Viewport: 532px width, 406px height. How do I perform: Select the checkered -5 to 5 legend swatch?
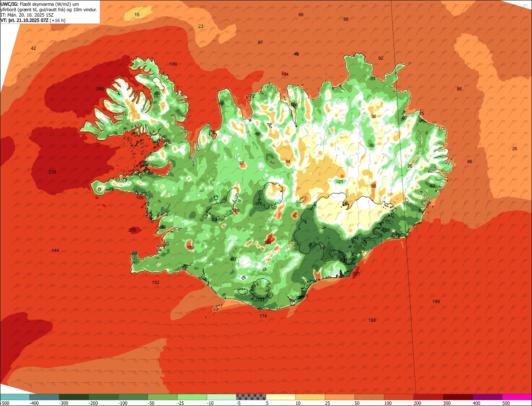point(251,397)
